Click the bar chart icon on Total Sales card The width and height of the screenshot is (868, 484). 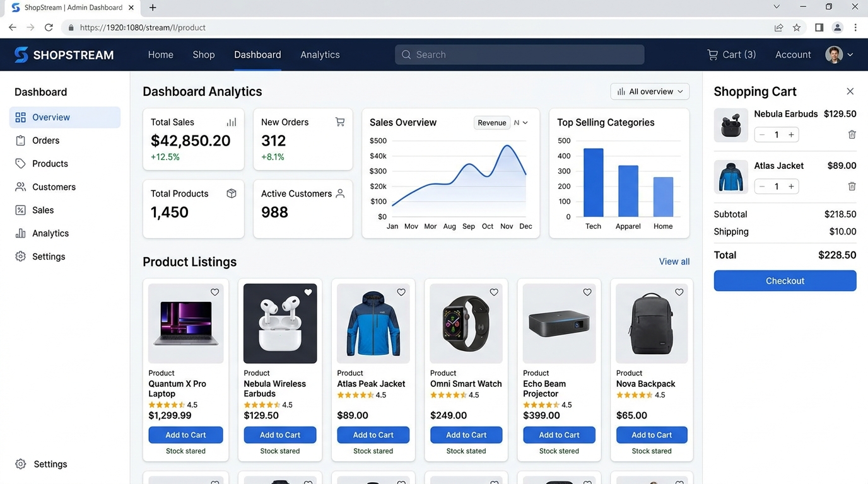232,122
